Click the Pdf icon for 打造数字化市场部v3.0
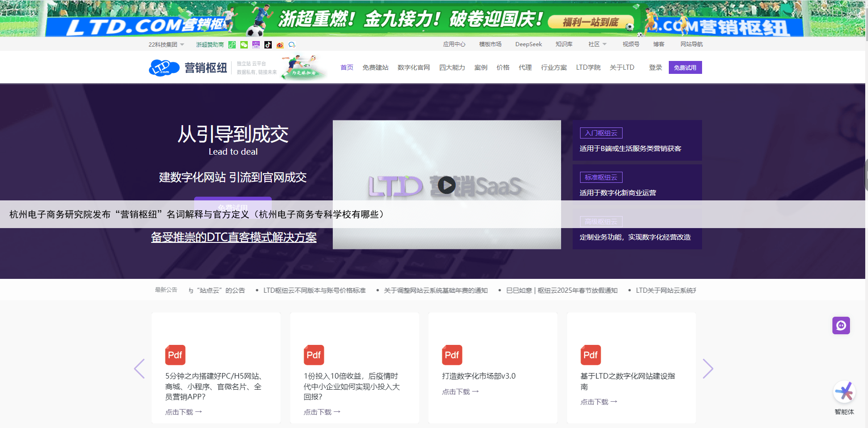Image resolution: width=868 pixels, height=428 pixels. (452, 355)
